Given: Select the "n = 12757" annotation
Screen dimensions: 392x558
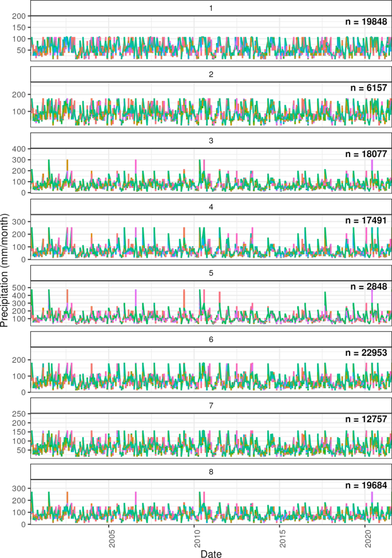Looking at the screenshot, I should point(366,419).
